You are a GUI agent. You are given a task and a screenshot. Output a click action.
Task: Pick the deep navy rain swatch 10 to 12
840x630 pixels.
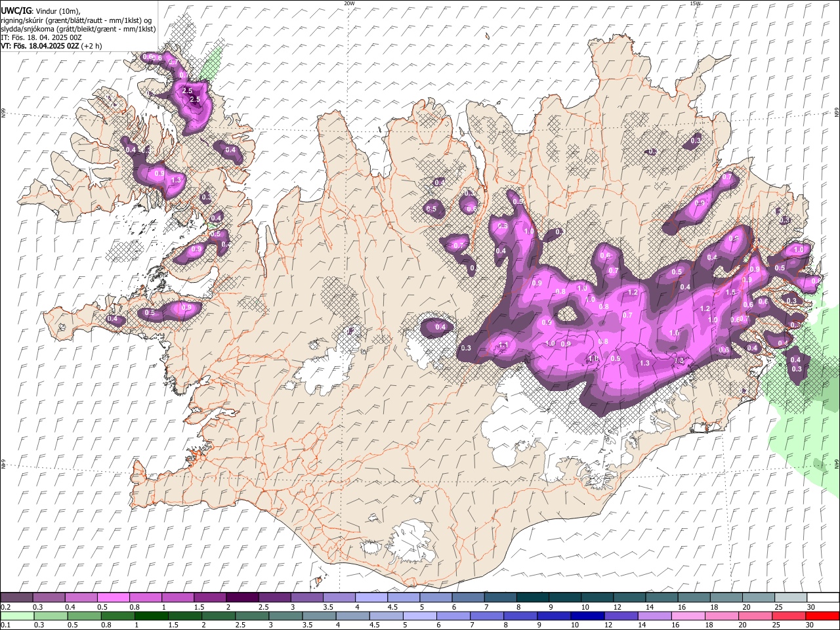point(587,616)
